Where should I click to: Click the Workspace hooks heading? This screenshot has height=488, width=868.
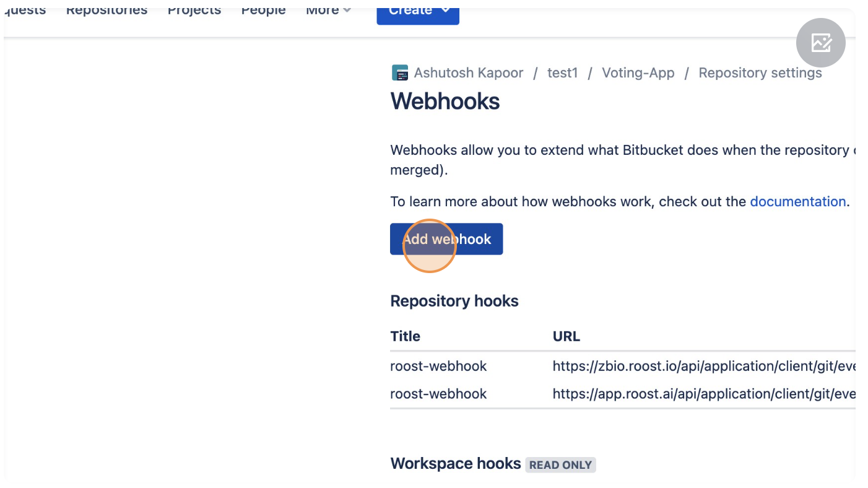click(x=456, y=464)
